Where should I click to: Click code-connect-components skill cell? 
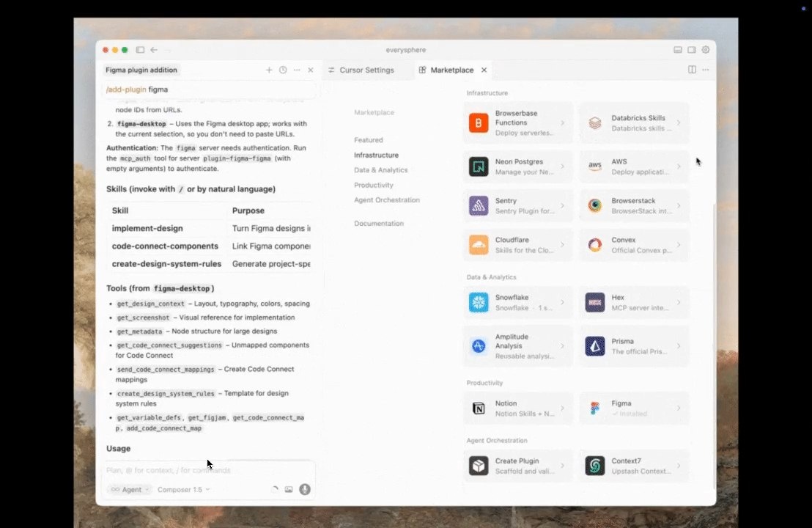(x=165, y=246)
